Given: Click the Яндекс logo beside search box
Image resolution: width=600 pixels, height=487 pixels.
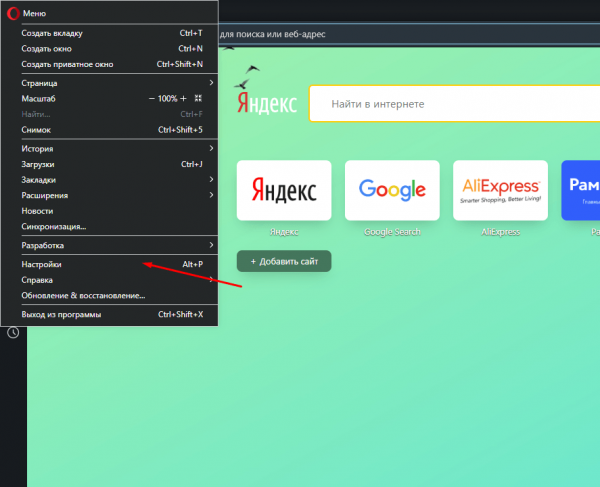Looking at the screenshot, I should pyautogui.click(x=267, y=103).
